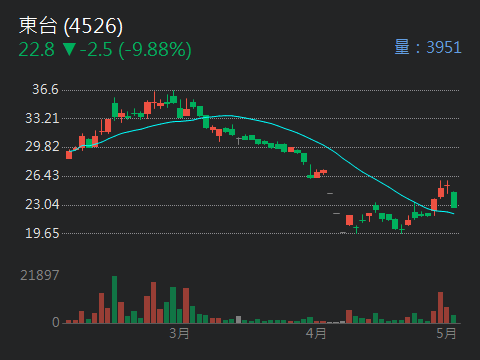This screenshot has width=480, height=360.
Task: Click the 29.82 price axis label
Action: click(x=42, y=146)
